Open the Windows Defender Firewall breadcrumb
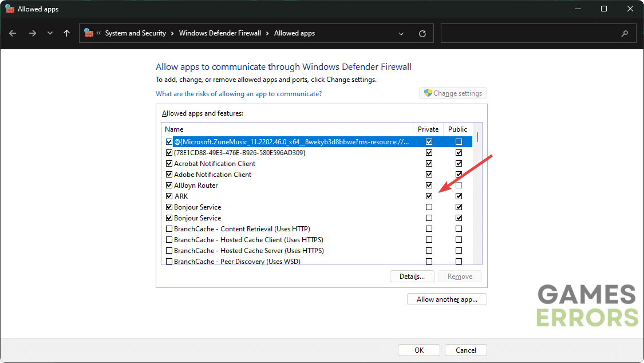This screenshot has height=363, width=644. click(220, 33)
